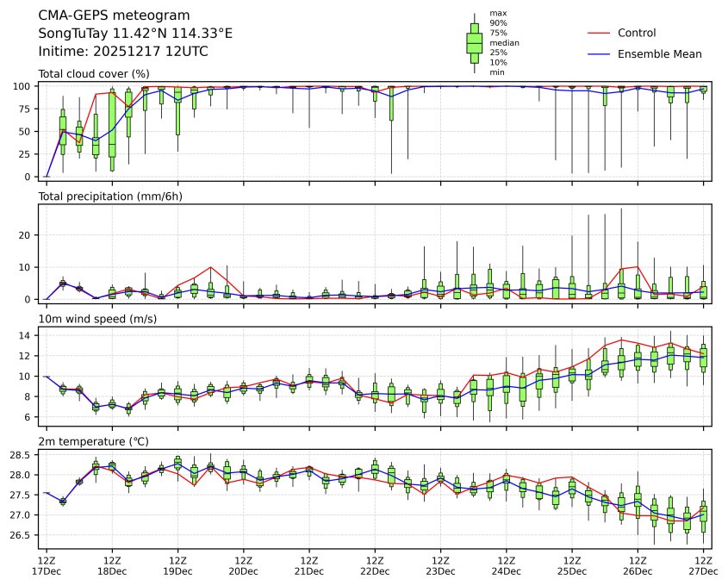This screenshot has height=586, width=728.
Task: Click the max label in box legend
Action: coord(497,13)
